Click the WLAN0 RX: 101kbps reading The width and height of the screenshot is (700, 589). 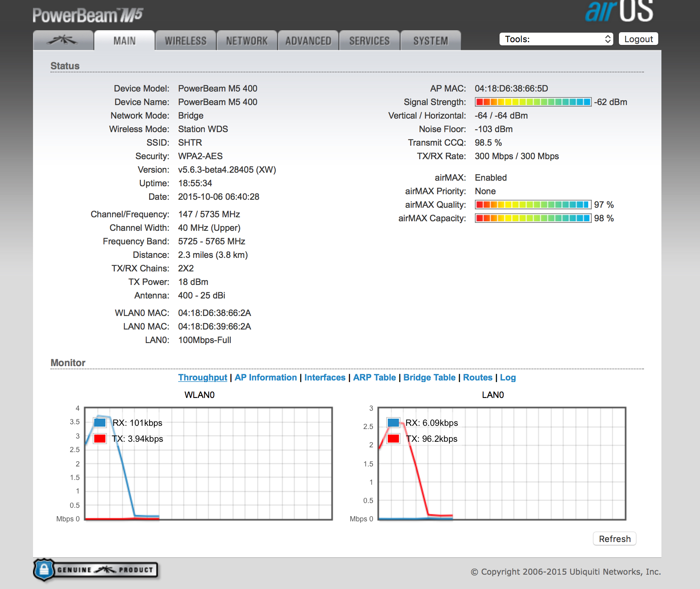(x=138, y=423)
